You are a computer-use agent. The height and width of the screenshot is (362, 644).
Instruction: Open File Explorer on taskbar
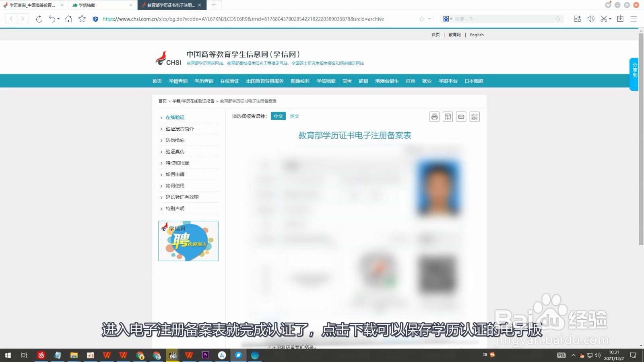(x=74, y=355)
